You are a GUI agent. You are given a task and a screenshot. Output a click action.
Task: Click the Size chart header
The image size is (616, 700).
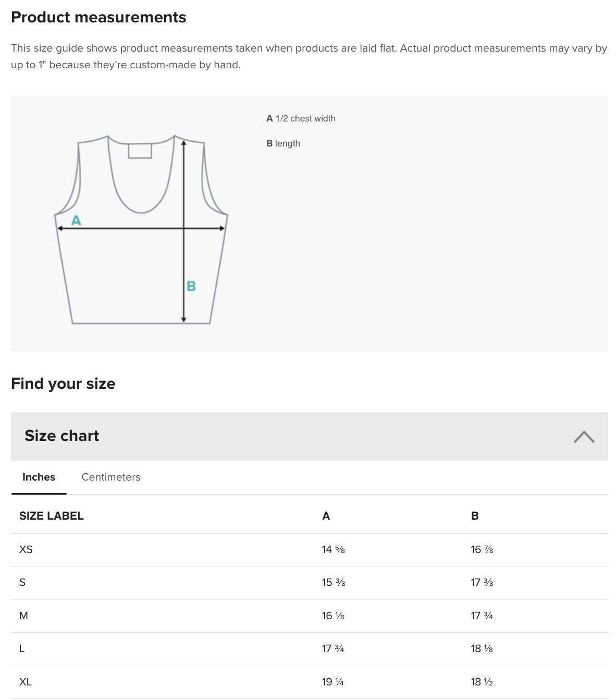point(61,436)
